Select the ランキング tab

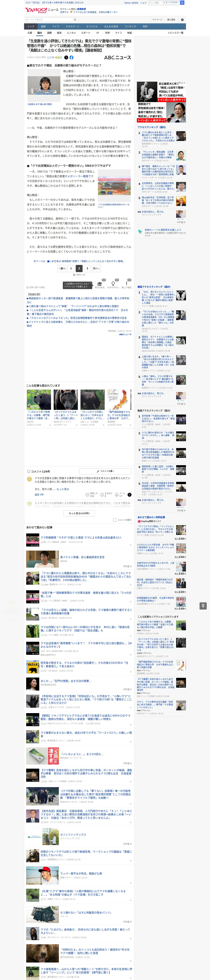coord(130,27)
